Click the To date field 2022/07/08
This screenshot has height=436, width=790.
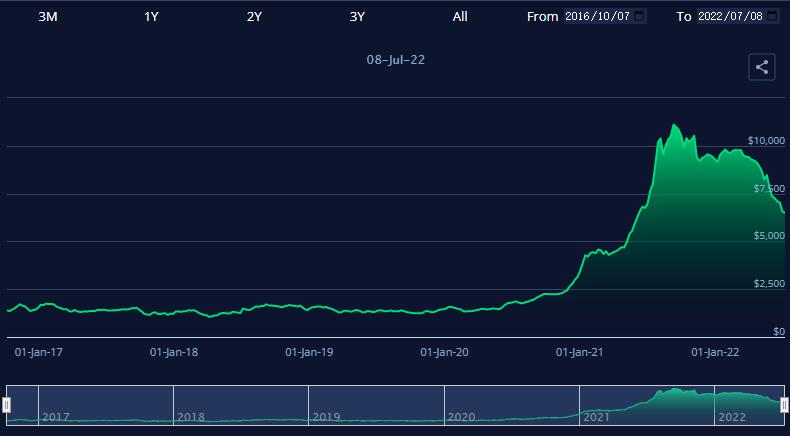pyautogui.click(x=730, y=17)
